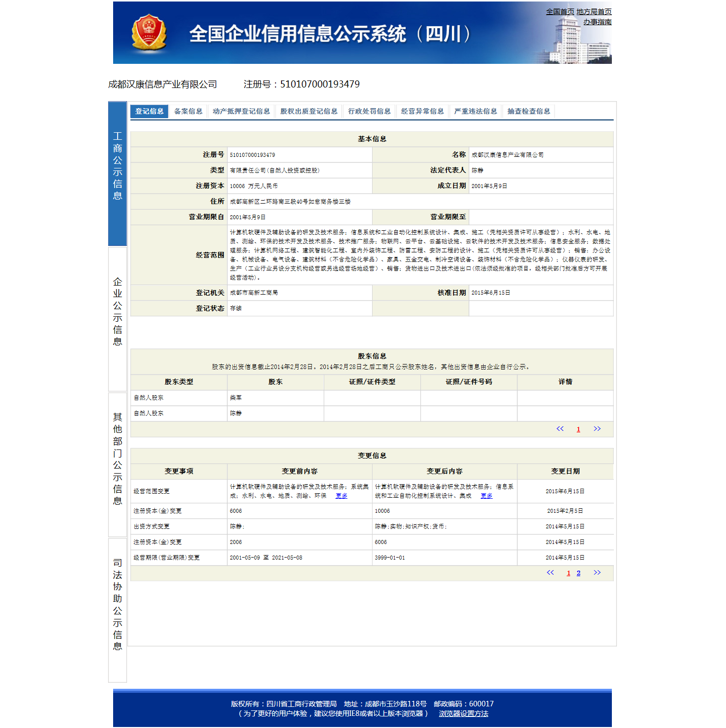The image size is (726, 728).
Task: Select the 工商公示信息 sidebar section
Action: [117, 173]
